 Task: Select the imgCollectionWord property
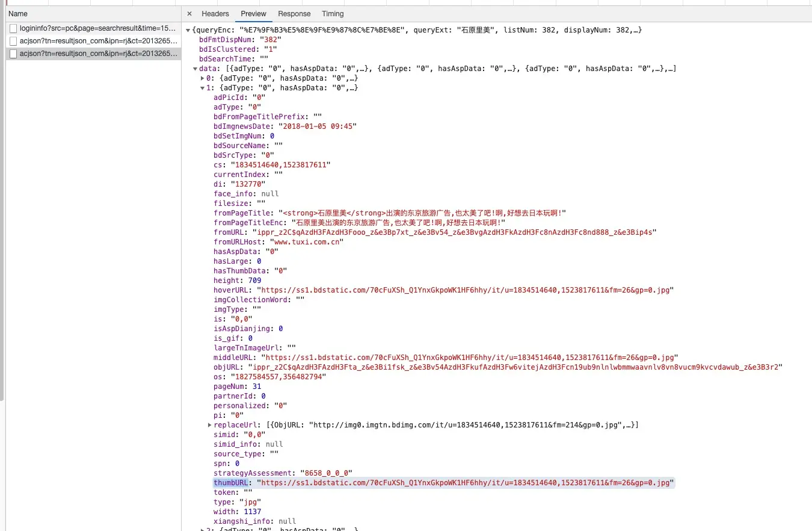tap(259, 300)
